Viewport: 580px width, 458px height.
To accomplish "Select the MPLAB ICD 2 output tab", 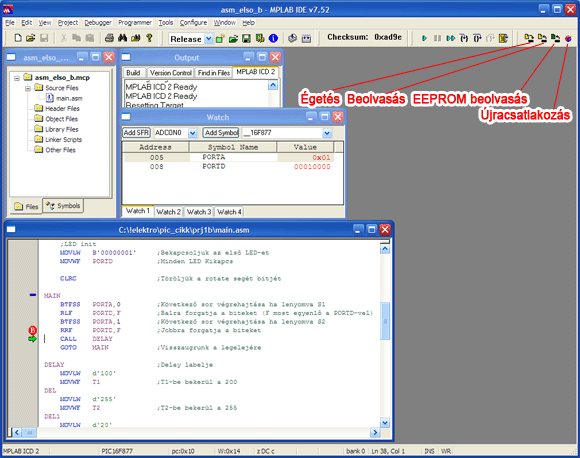I will (256, 72).
